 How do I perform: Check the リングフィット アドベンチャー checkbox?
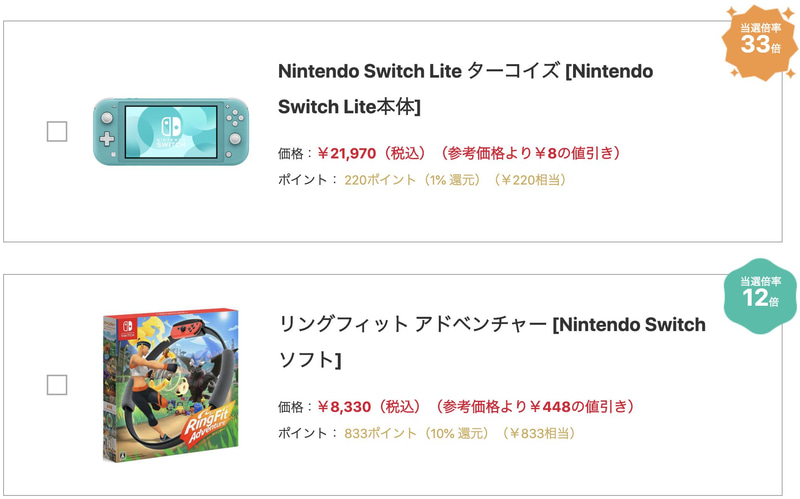click(57, 385)
